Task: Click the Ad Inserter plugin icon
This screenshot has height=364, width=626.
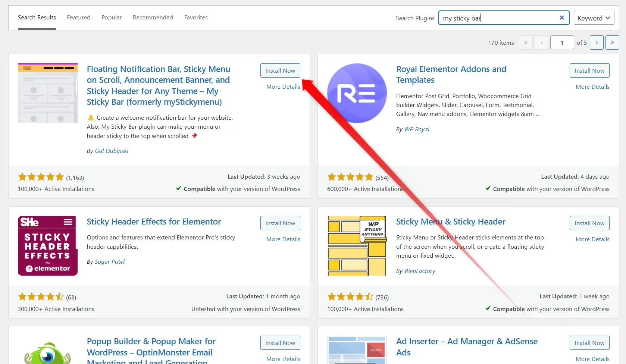Action: (x=357, y=350)
